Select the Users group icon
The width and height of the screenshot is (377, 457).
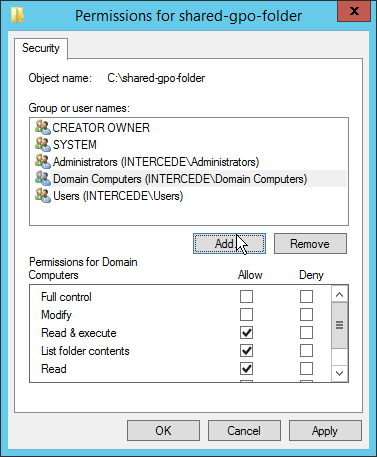pos(43,195)
